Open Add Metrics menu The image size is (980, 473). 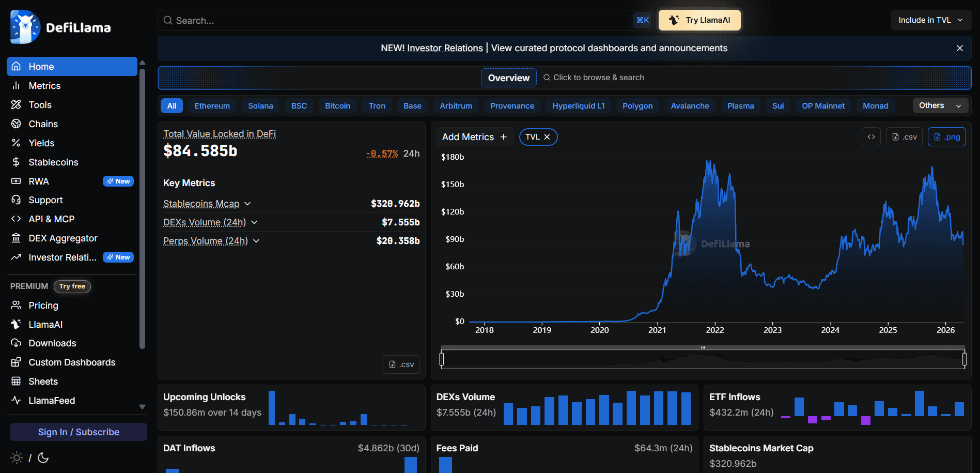click(475, 137)
